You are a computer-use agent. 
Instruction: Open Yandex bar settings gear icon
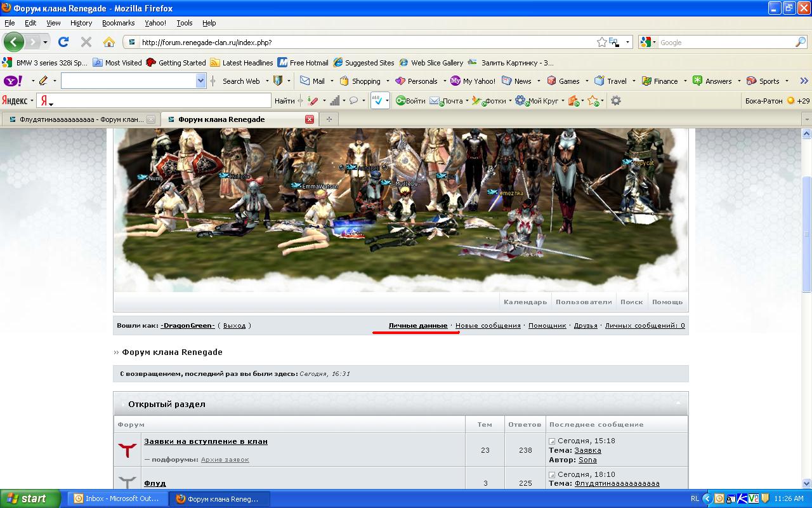[x=615, y=100]
